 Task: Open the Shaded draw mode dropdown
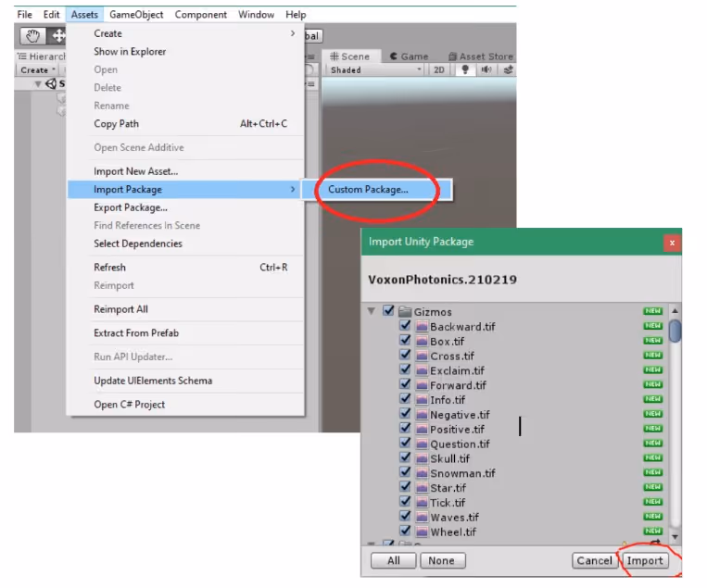pyautogui.click(x=375, y=69)
